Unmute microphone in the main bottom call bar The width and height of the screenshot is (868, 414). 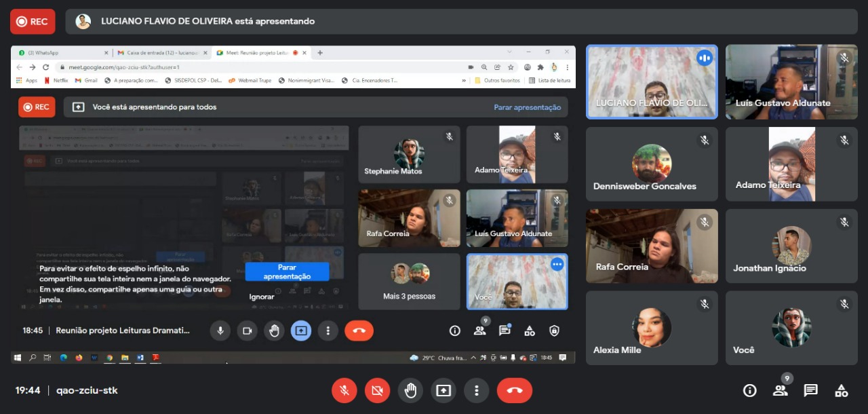click(344, 390)
